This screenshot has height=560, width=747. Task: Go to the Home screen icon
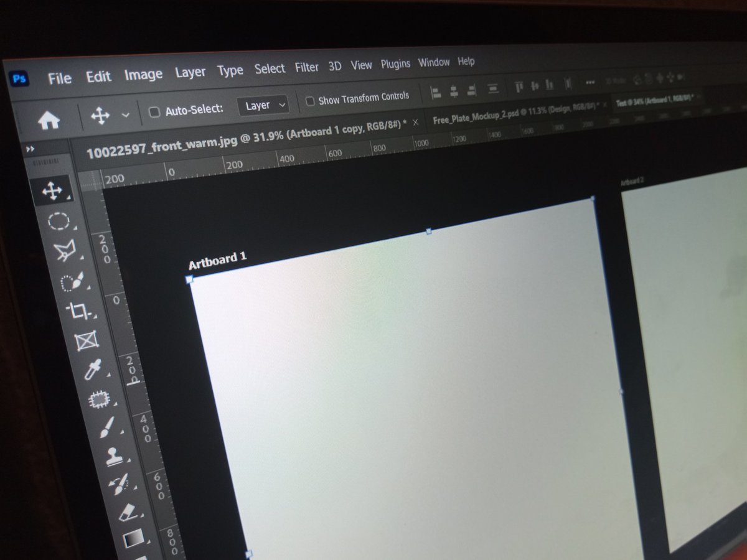click(x=49, y=120)
